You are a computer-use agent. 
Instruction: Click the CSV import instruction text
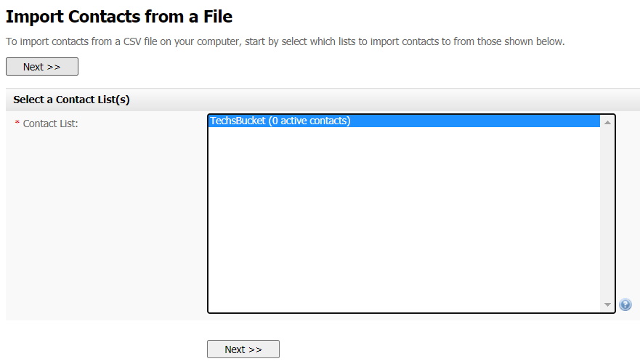(285, 41)
